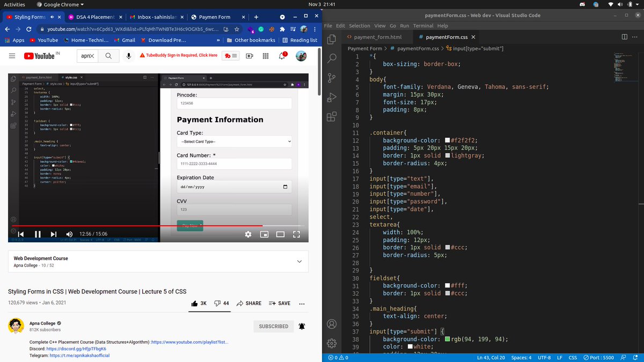
Task: Reload the Chrome page
Action: [x=29, y=29]
